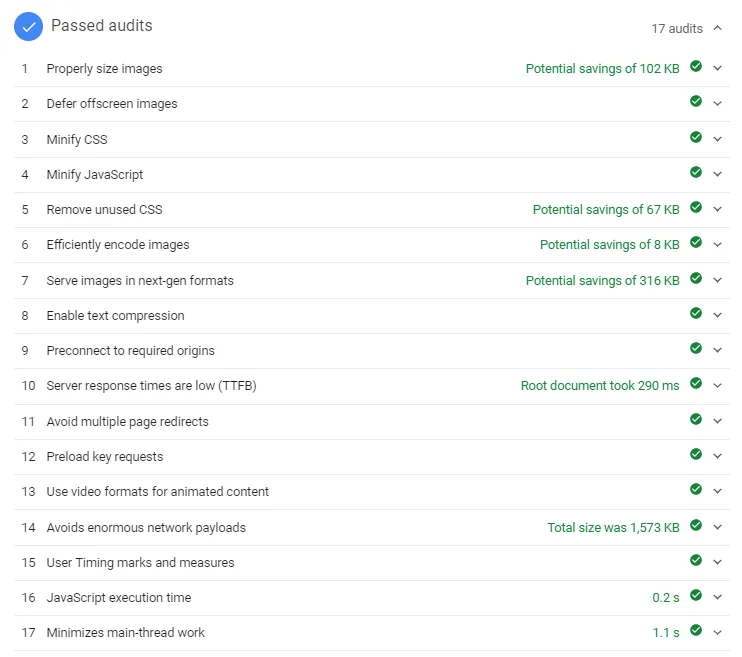Click green pass icon for Avoid multiple page redirects

(x=696, y=419)
